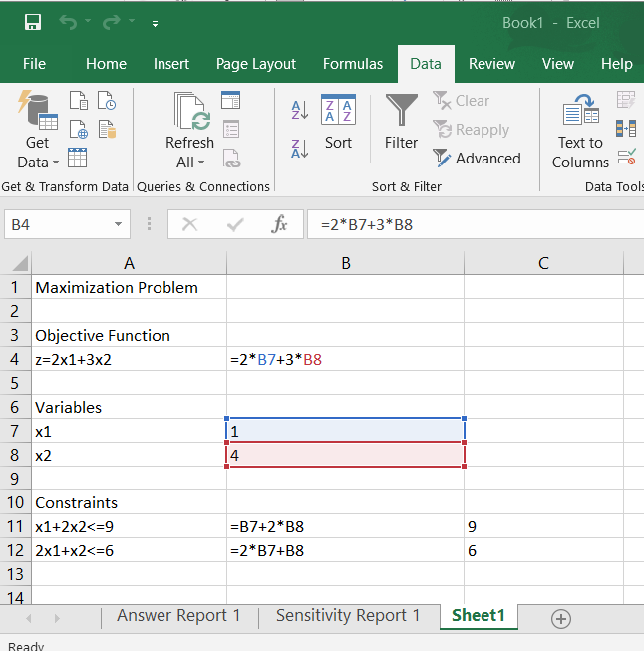Open the Answer Report 1 sheet tab
This screenshot has height=651, width=644.
click(x=178, y=616)
